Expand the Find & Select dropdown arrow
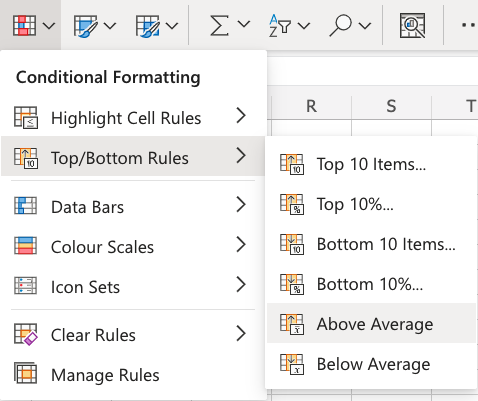The height and width of the screenshot is (401, 478). click(x=365, y=25)
